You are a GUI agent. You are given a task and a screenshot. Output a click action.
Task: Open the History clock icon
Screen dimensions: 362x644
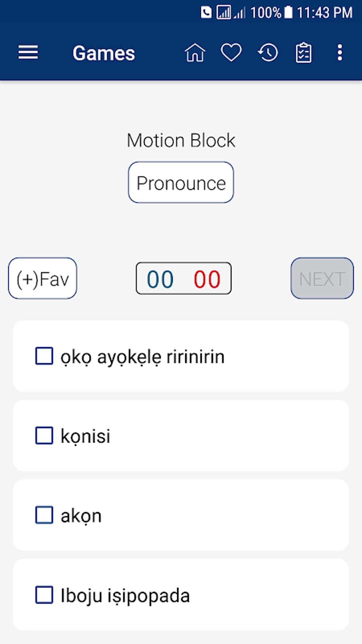[268, 53]
